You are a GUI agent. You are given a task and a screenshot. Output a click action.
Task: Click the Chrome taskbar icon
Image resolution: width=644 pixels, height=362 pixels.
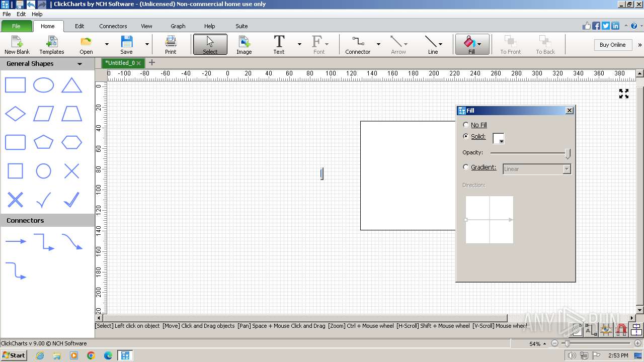point(91,355)
